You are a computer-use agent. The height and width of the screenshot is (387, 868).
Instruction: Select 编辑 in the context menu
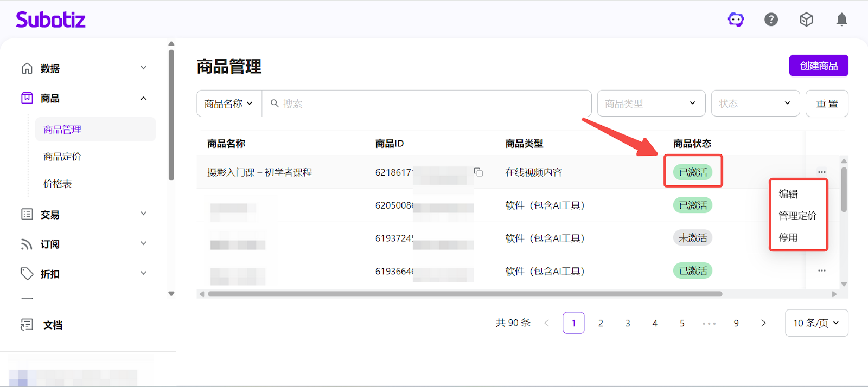tap(788, 194)
